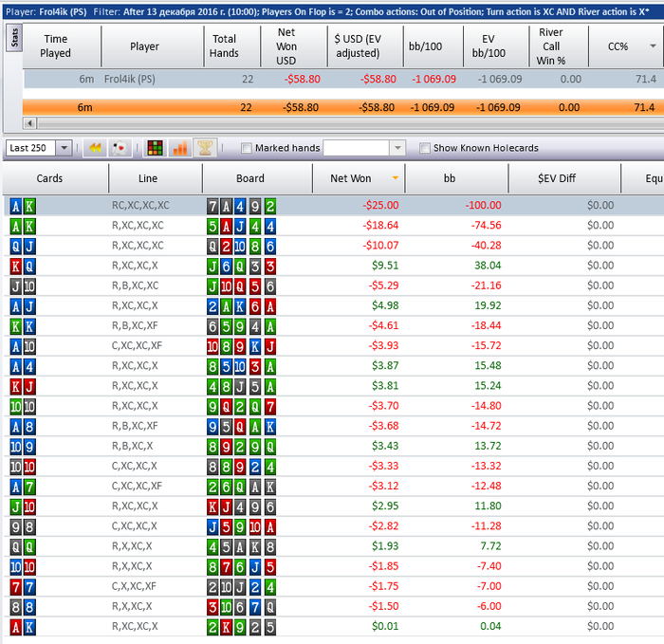Enable Show Known Holecards checkbox
This screenshot has width=664, height=644.
pyautogui.click(x=424, y=148)
